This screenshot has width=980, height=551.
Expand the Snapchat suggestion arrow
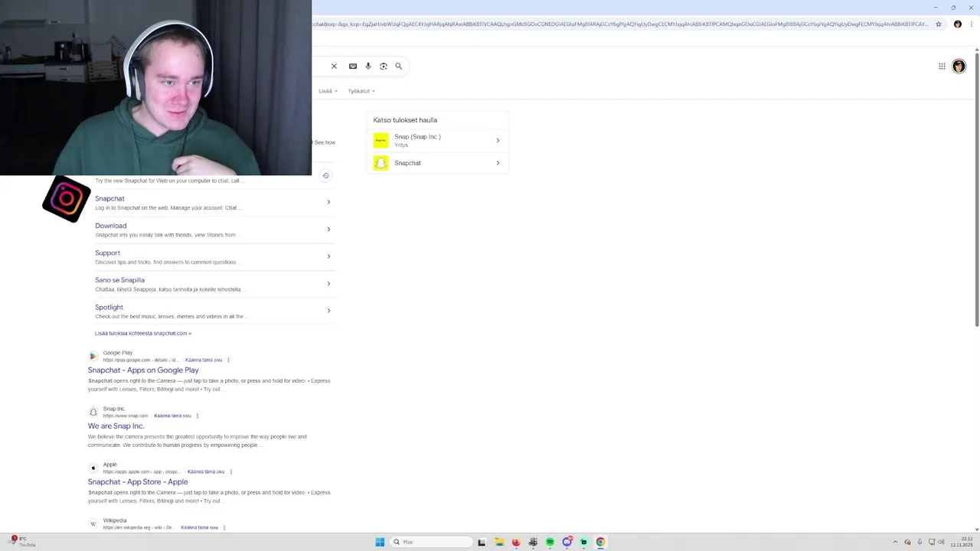tap(498, 163)
